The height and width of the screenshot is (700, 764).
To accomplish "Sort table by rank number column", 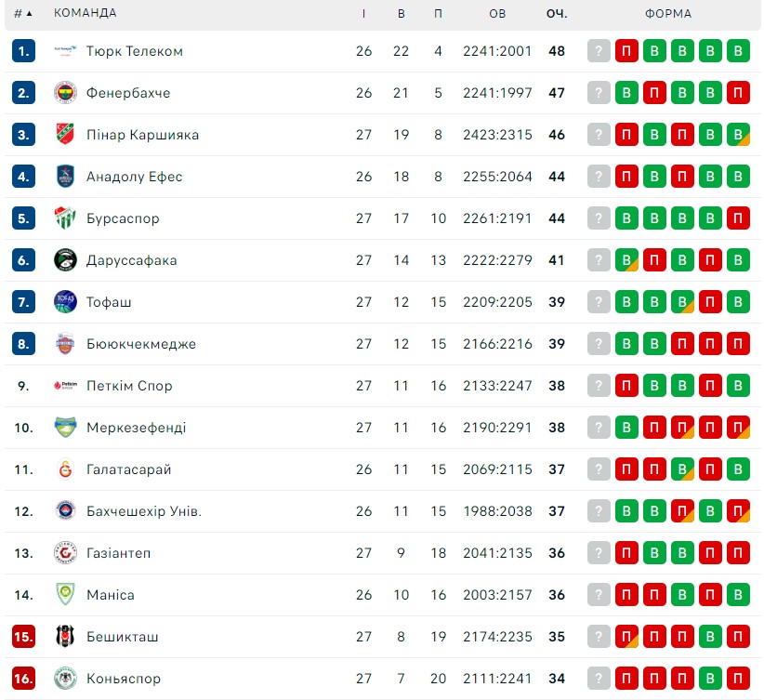I will tap(23, 14).
